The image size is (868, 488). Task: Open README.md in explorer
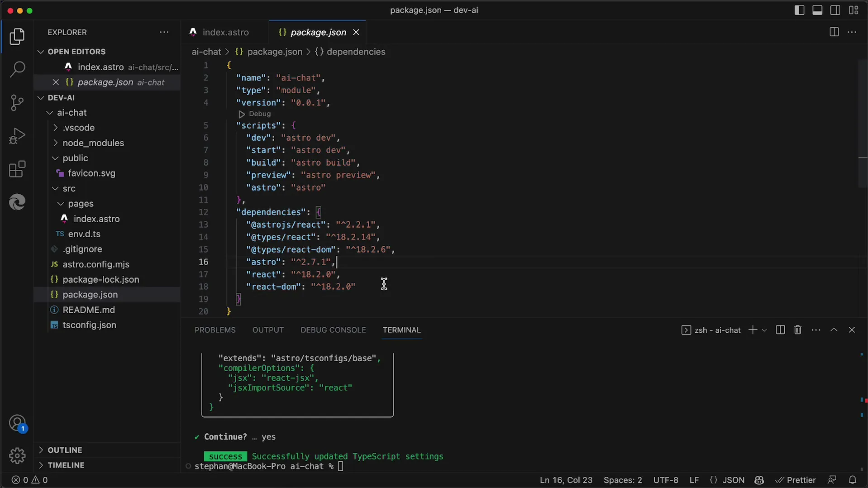[108, 310]
